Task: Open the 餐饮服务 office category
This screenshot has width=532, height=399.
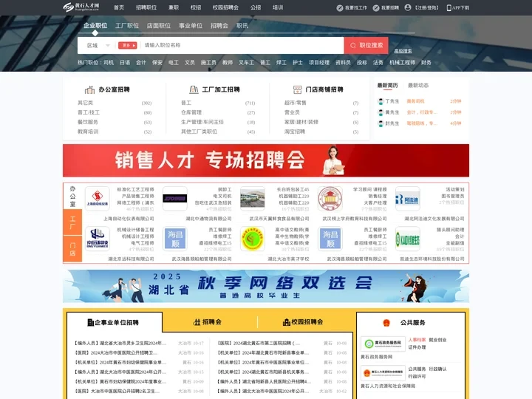Action: [88, 122]
